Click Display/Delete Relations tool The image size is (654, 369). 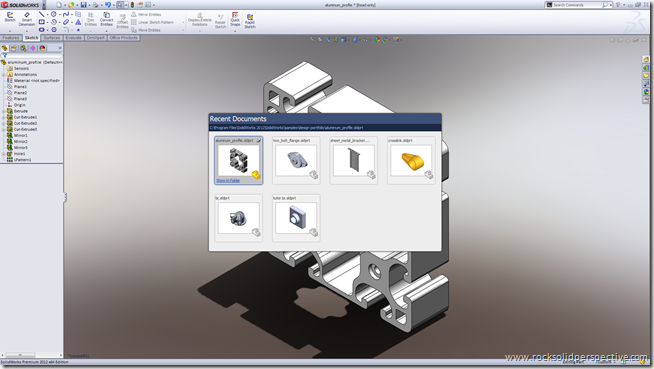pos(200,20)
